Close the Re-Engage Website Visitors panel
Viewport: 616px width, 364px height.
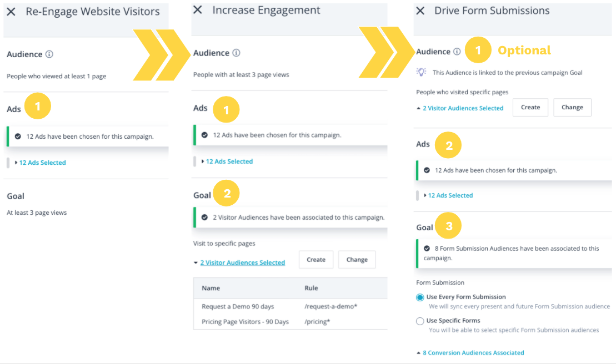tap(11, 12)
